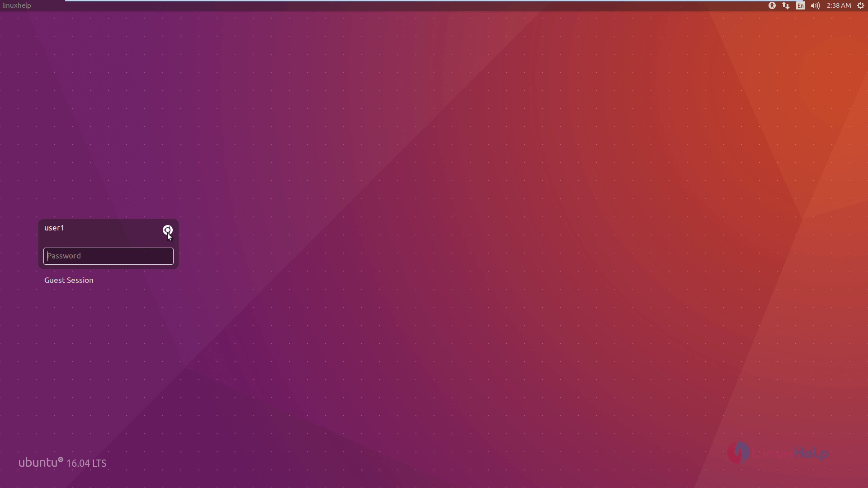868x488 pixels.
Task: Open the sound volume indicator
Action: [815, 5]
